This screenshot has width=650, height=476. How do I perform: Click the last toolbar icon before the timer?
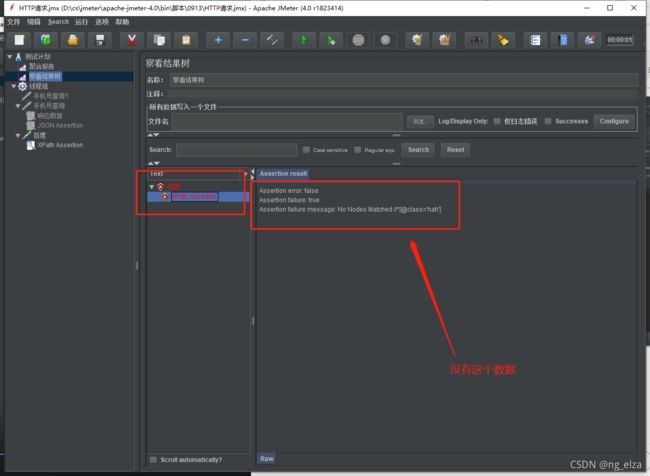tap(589, 40)
